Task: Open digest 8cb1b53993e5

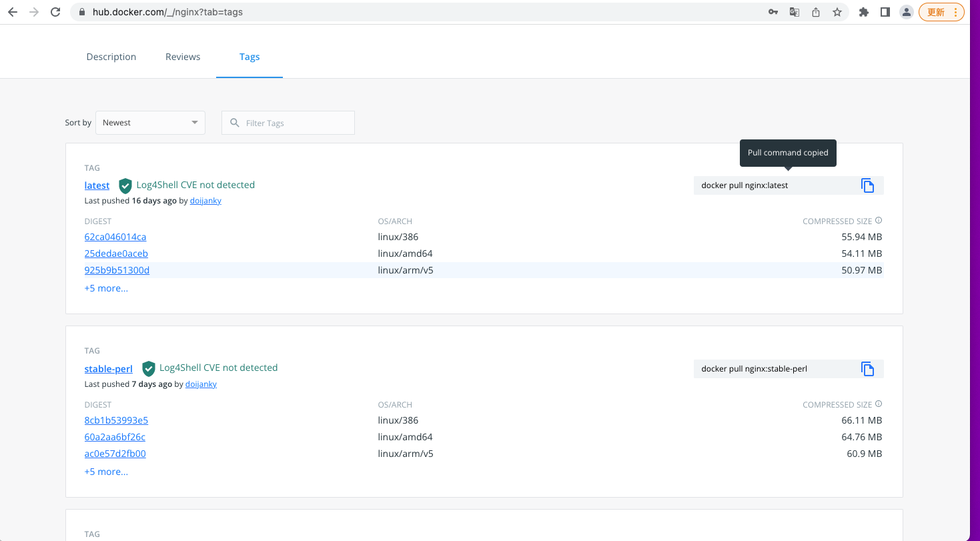Action: [116, 420]
